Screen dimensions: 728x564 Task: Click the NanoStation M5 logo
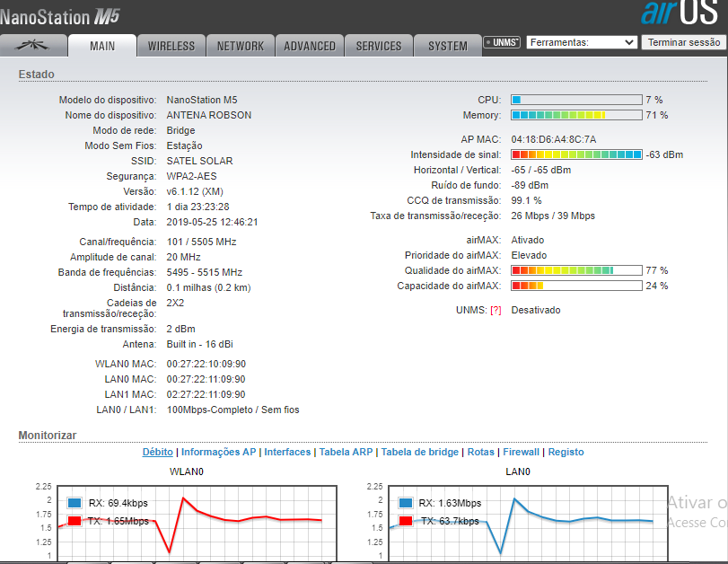(x=60, y=17)
